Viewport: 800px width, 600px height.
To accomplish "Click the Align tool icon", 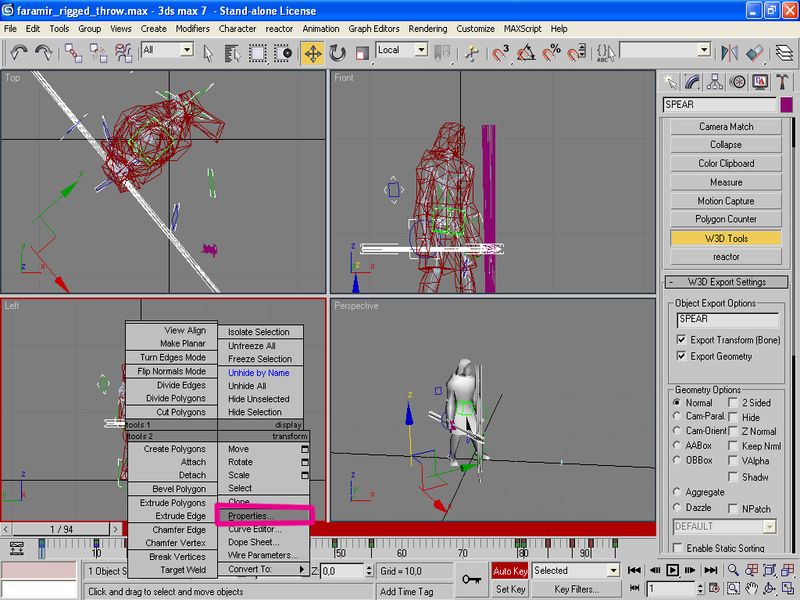I will [755, 53].
